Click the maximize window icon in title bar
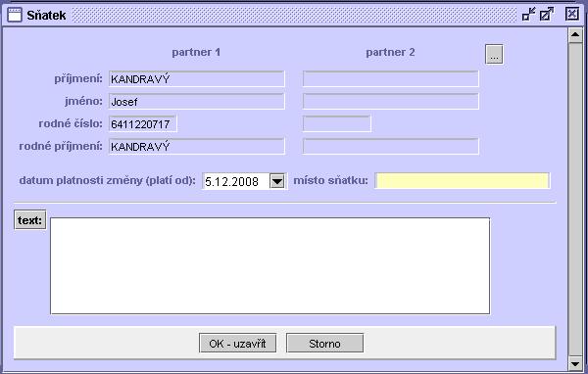The width and height of the screenshot is (588, 374). [x=547, y=15]
